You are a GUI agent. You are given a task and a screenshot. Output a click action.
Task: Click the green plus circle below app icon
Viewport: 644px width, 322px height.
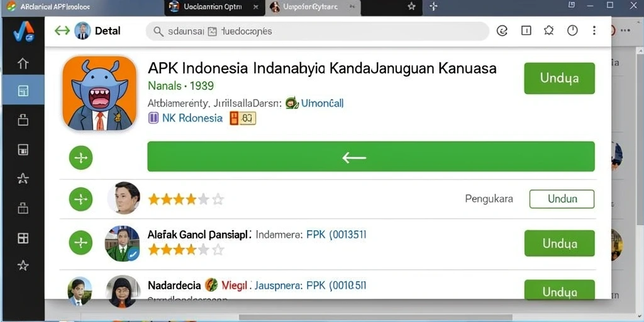click(81, 158)
